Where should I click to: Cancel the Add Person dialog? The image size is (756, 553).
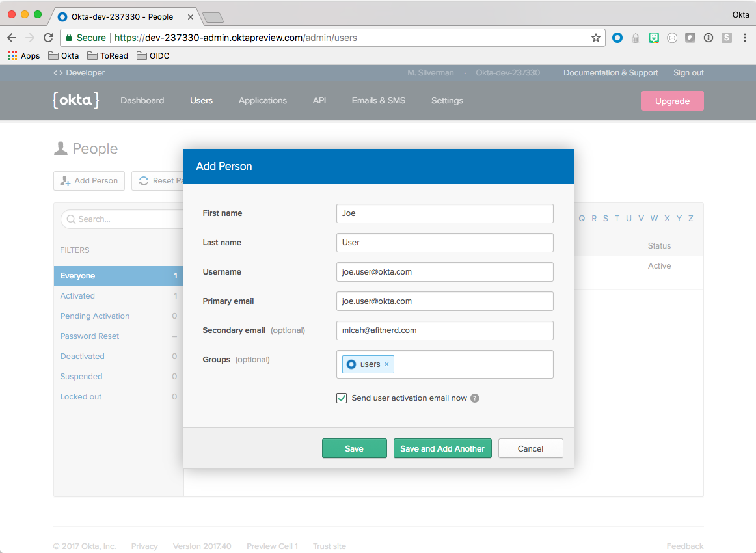click(x=530, y=448)
